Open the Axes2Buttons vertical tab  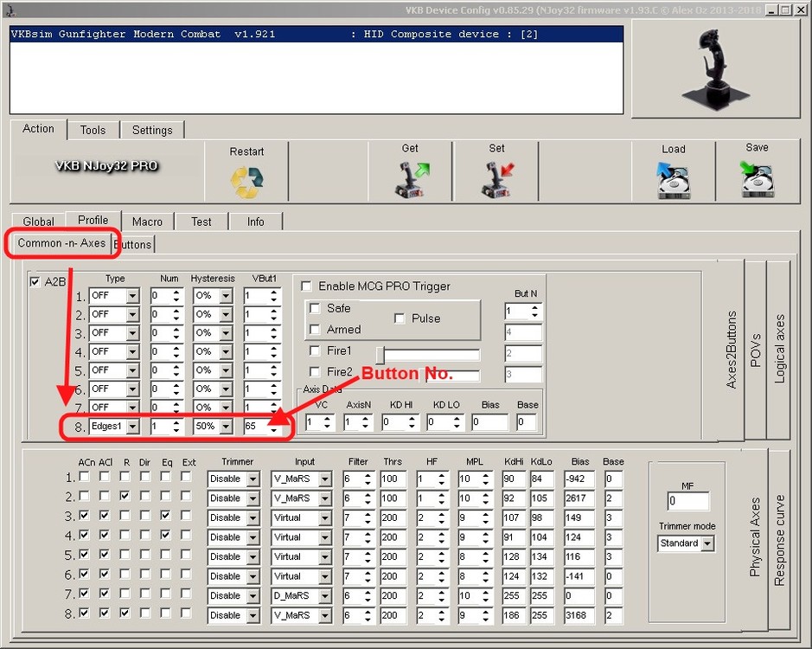click(731, 350)
